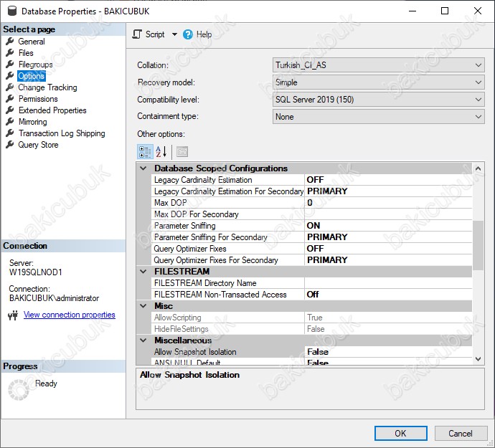Open the Filegroups page
Viewport: 495px width, 448px height.
35,65
